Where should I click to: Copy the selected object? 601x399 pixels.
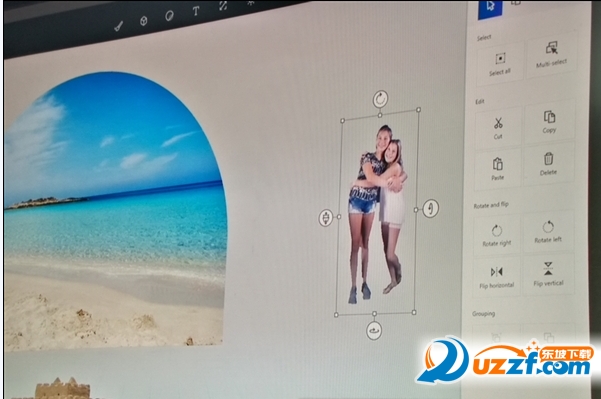(x=549, y=122)
